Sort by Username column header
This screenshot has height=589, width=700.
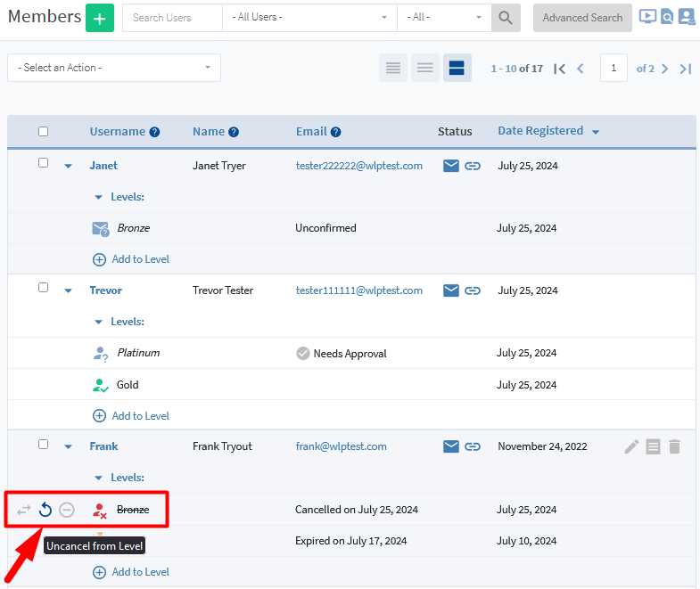click(118, 132)
